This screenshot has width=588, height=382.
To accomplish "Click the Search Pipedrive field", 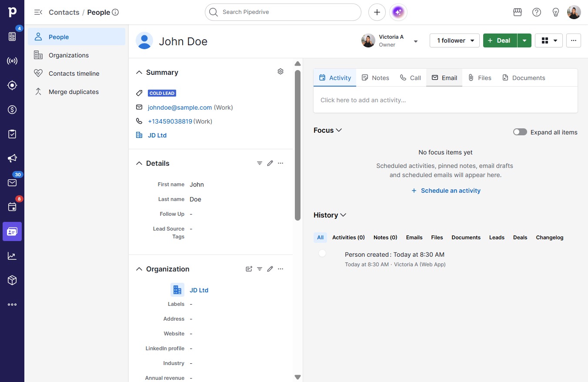I will click(x=283, y=12).
